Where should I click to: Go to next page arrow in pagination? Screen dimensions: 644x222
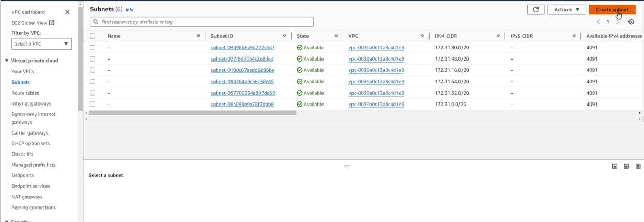(x=617, y=22)
